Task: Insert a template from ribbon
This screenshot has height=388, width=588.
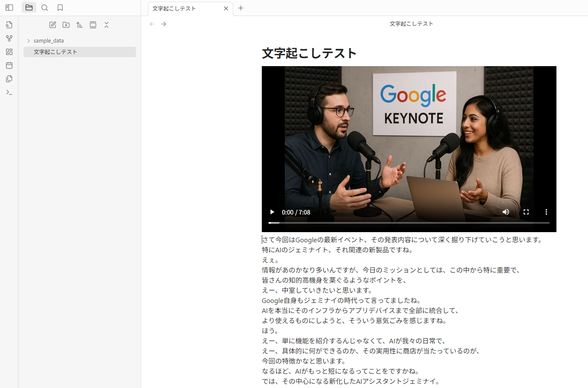Action: (x=9, y=79)
